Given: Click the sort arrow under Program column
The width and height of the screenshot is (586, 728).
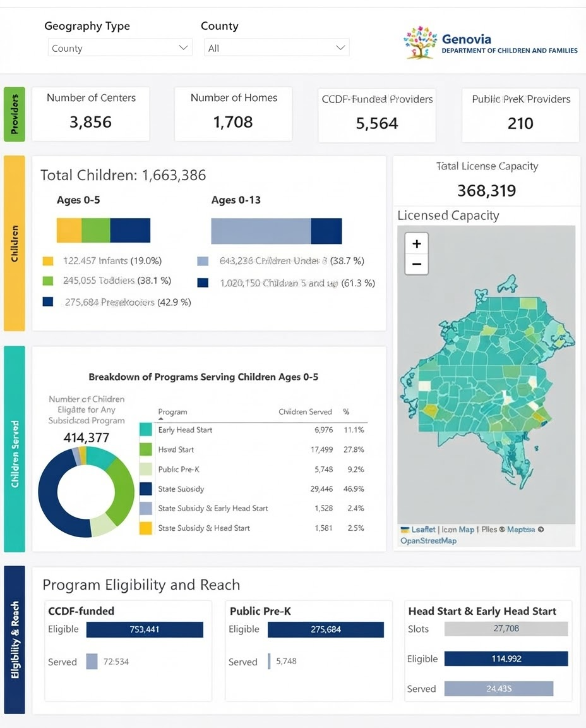Looking at the screenshot, I should [161, 419].
